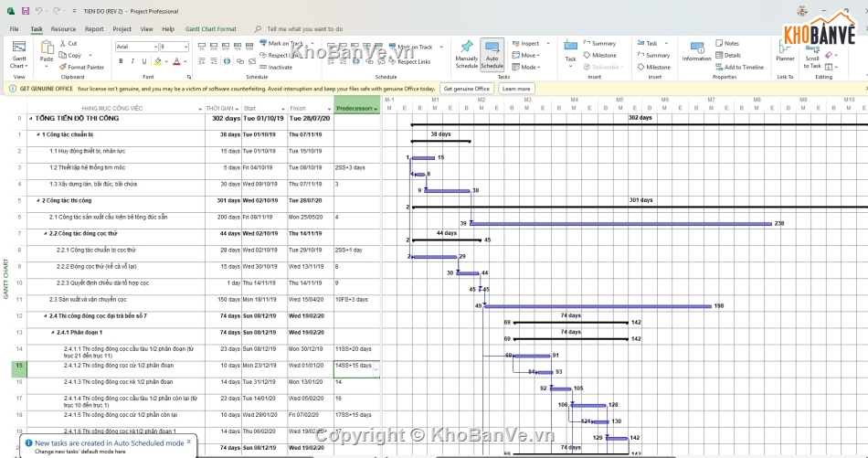Image resolution: width=868 pixels, height=458 pixels.
Task: Collapse summary 2.4.1 Phân đoạn 1
Action: coord(53,333)
